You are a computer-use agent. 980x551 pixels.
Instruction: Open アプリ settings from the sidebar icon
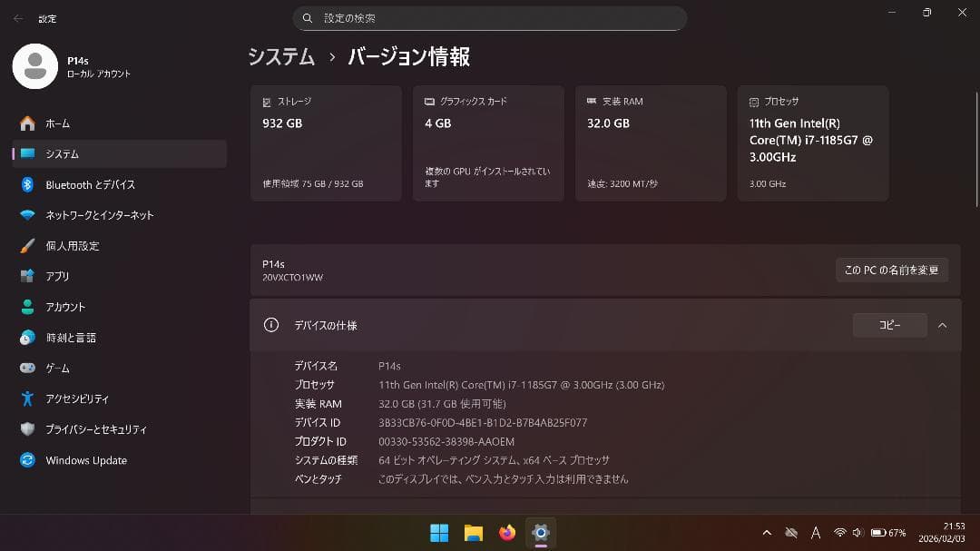[x=29, y=276]
